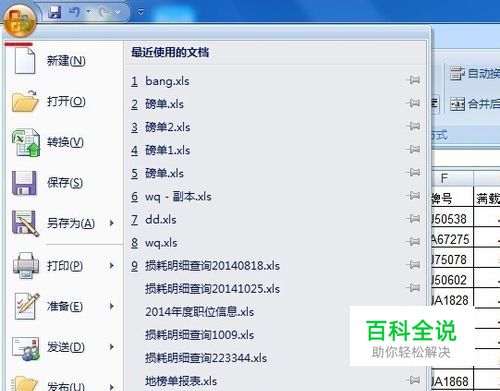This screenshot has height=391, width=500.
Task: Open recent document 损耗明细查询223344.xls
Action: (x=206, y=358)
